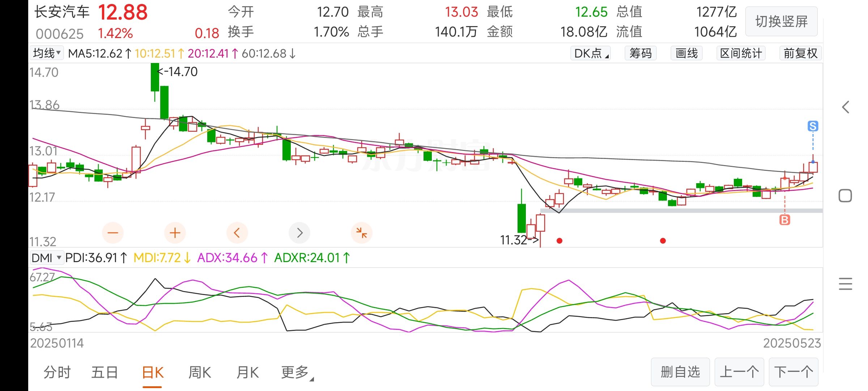Select the 日K tab
This screenshot has width=868, height=391.
tap(152, 373)
